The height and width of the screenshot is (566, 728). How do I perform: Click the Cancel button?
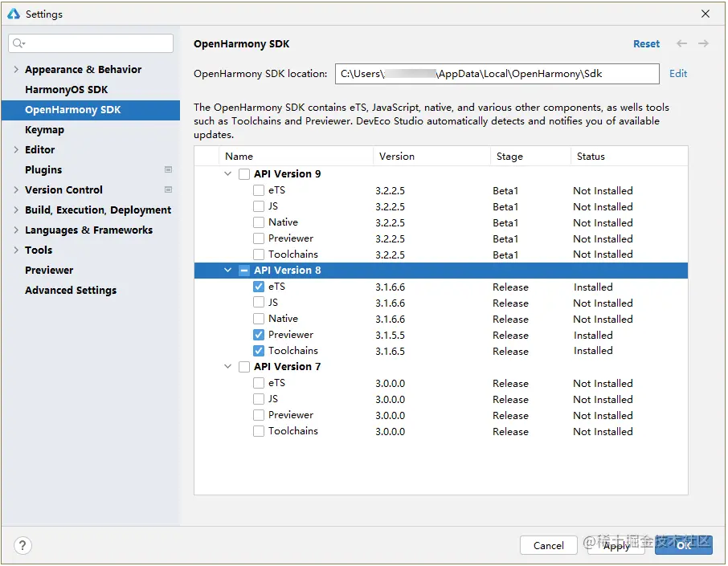point(548,546)
